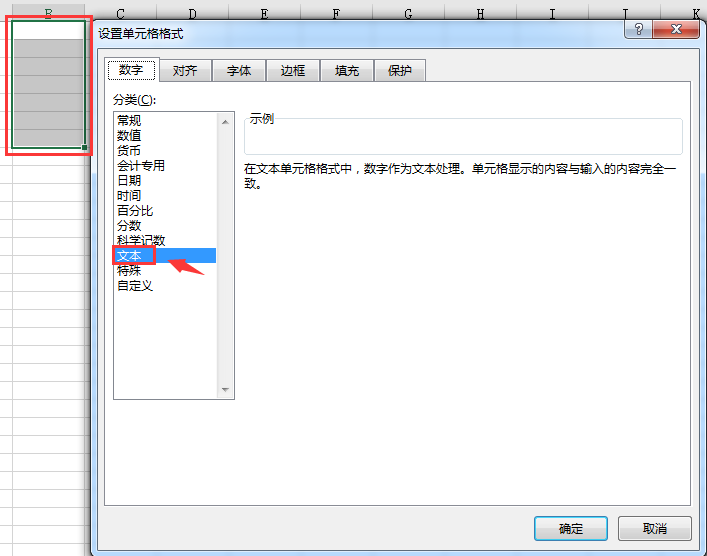Pick the 货币 category
Screen dimensions: 707x556
[129, 151]
